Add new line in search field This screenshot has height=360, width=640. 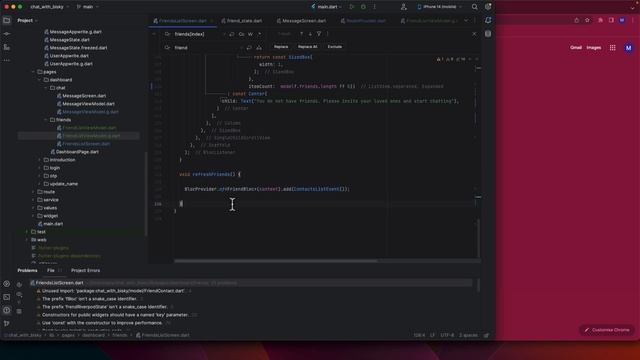tap(232, 34)
